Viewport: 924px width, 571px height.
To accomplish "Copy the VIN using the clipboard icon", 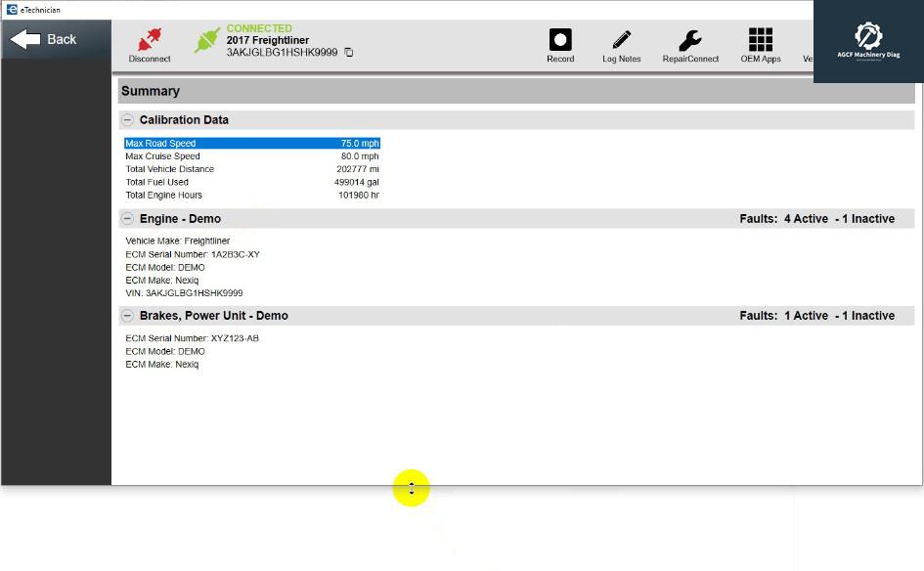I will [348, 54].
